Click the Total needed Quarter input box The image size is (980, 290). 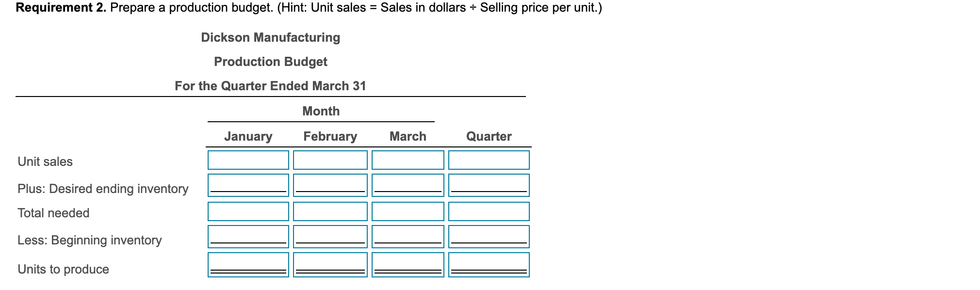[x=489, y=212]
